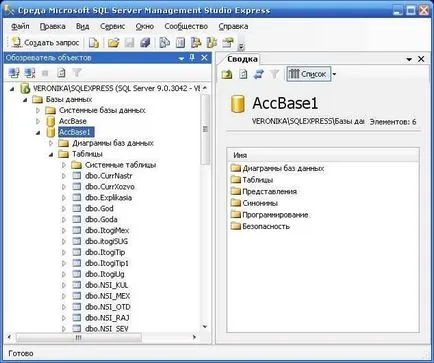Open the Список view dropdown arrow
The width and height of the screenshot is (434, 363).
pyautogui.click(x=334, y=74)
